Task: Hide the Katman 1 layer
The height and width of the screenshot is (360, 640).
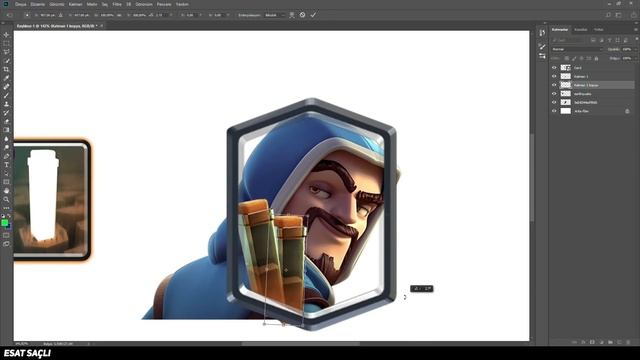Action: (554, 76)
